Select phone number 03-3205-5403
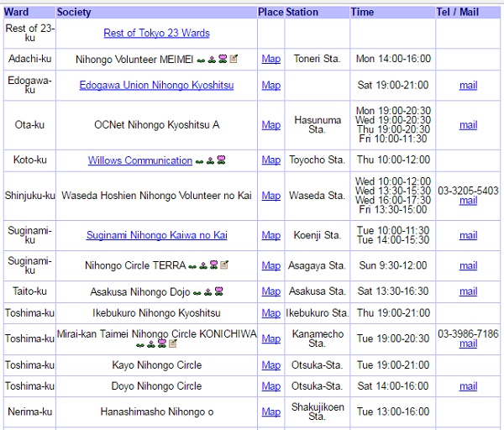Image resolution: width=504 pixels, height=430 pixels. (468, 191)
